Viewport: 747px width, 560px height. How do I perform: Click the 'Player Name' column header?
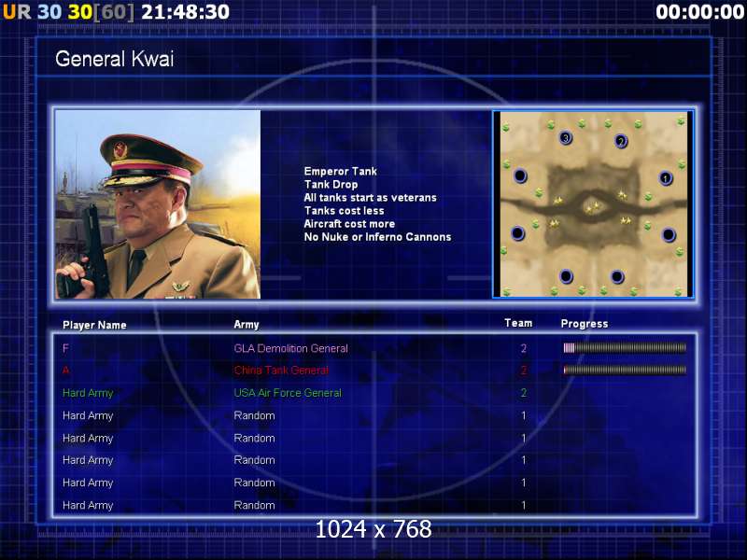pyautogui.click(x=94, y=325)
